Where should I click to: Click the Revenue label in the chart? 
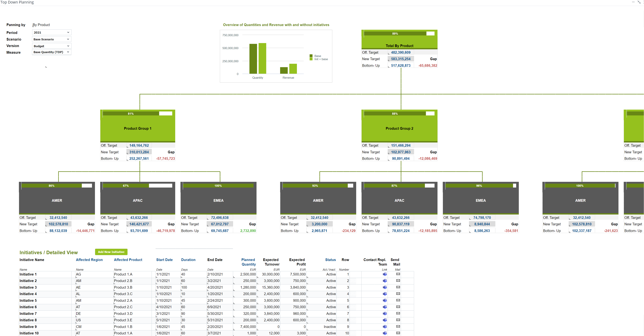[x=288, y=77]
